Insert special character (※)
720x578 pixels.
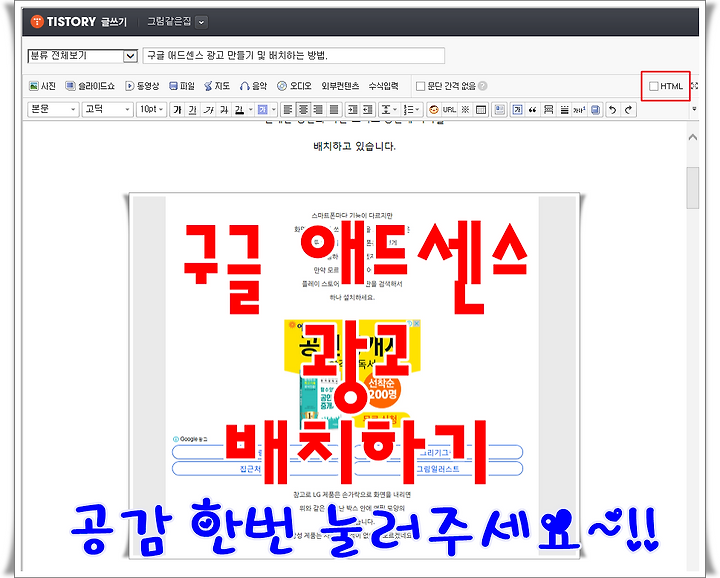pyautogui.click(x=465, y=110)
